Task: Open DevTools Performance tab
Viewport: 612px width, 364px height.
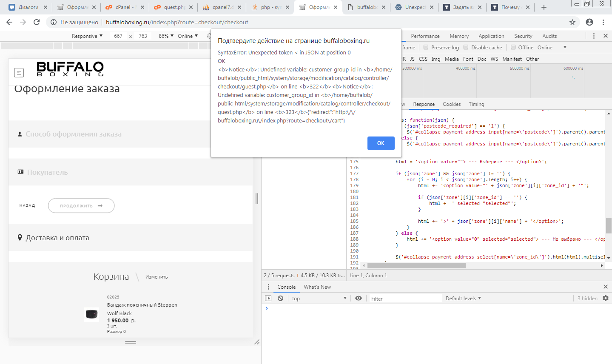Action: [x=425, y=36]
